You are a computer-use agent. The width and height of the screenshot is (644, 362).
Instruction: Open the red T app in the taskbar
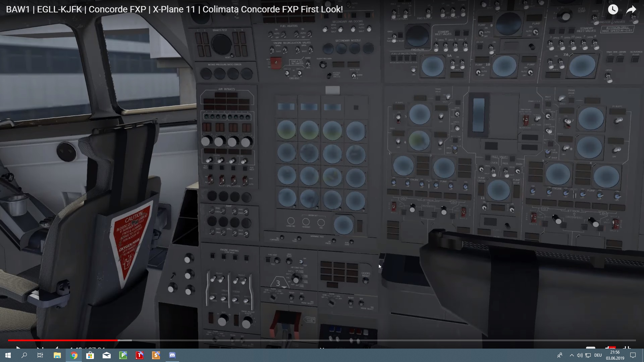(140, 355)
